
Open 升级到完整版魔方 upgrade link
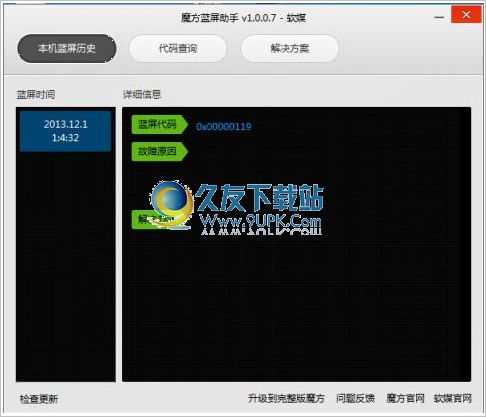[286, 398]
